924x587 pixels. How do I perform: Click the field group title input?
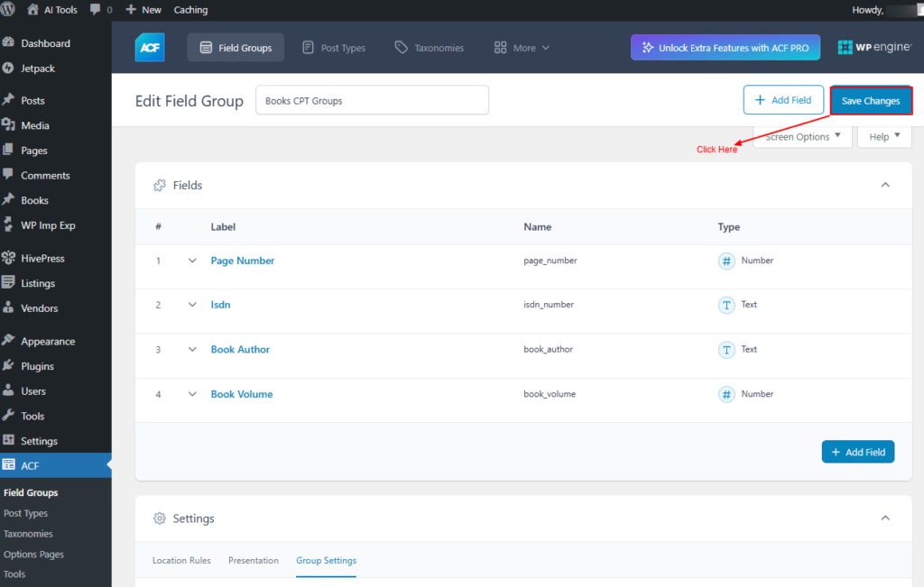372,101
